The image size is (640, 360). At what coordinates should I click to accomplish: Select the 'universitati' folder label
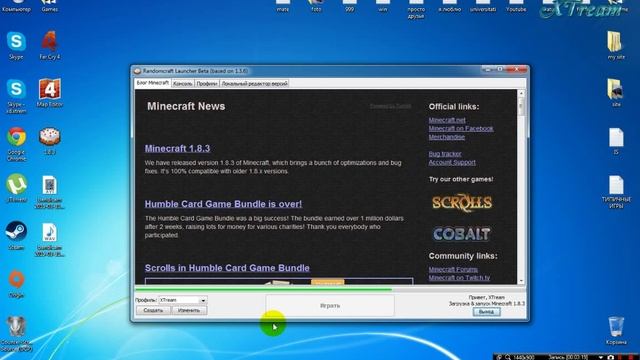[482, 9]
